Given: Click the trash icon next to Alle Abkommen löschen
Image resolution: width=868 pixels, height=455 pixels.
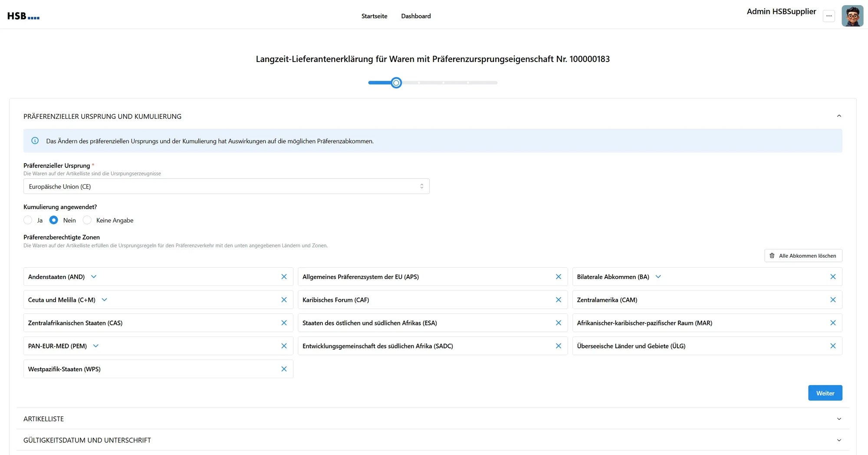Looking at the screenshot, I should click(x=772, y=255).
